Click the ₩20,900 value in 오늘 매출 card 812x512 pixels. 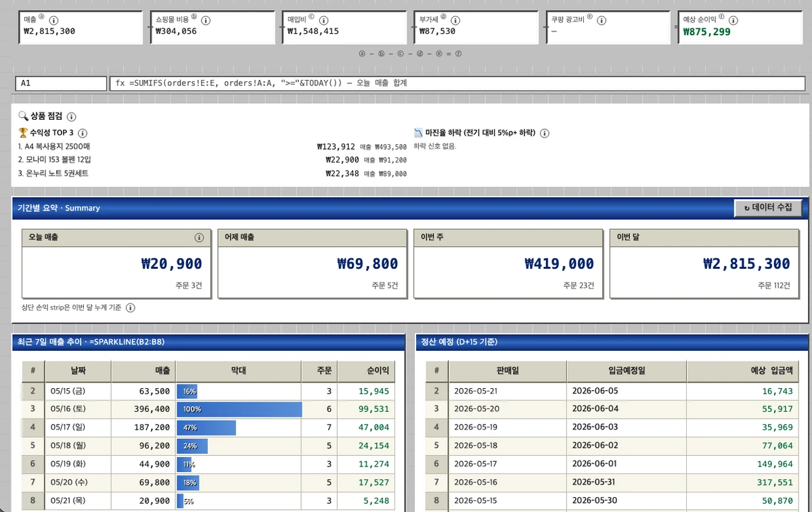click(171, 263)
